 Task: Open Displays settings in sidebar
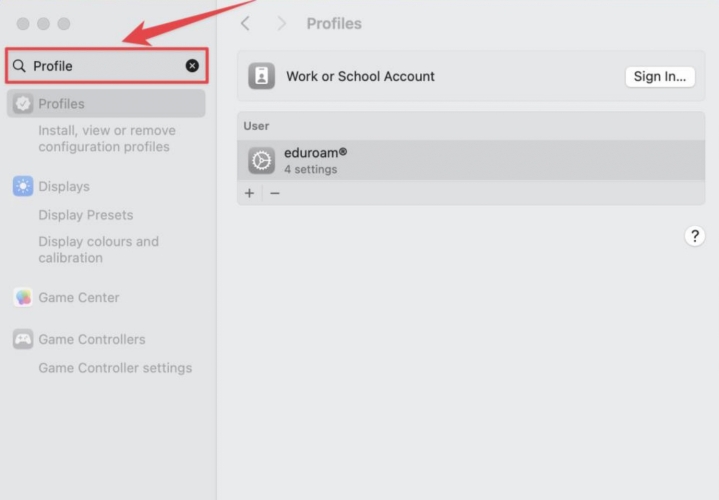[x=64, y=186]
